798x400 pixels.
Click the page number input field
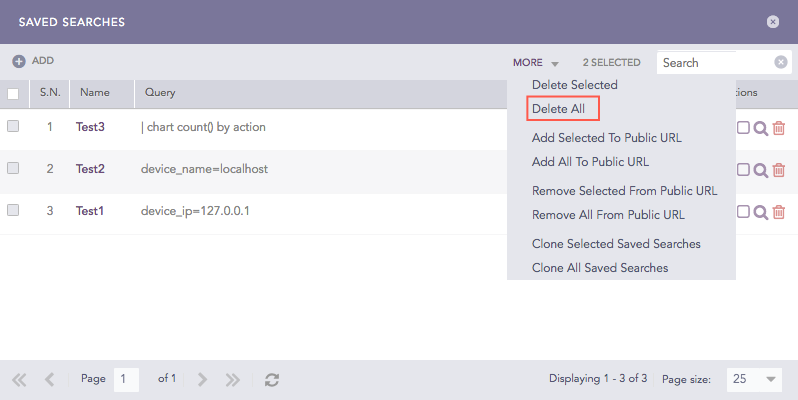(126, 380)
